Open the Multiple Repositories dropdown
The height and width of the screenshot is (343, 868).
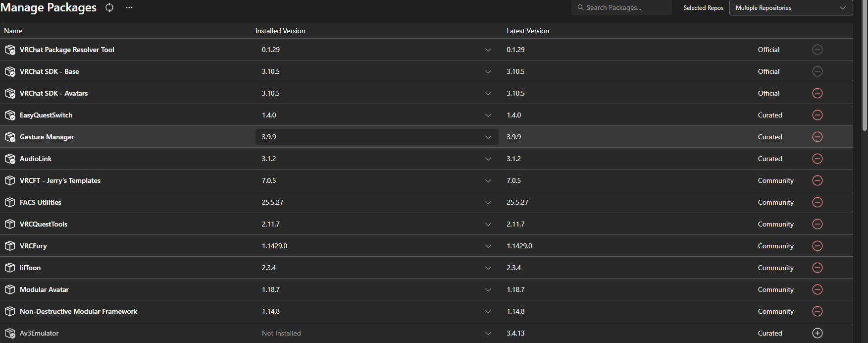coord(791,8)
